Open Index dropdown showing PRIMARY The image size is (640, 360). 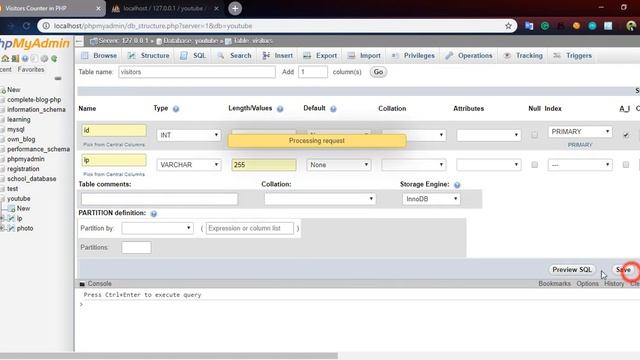click(x=580, y=132)
